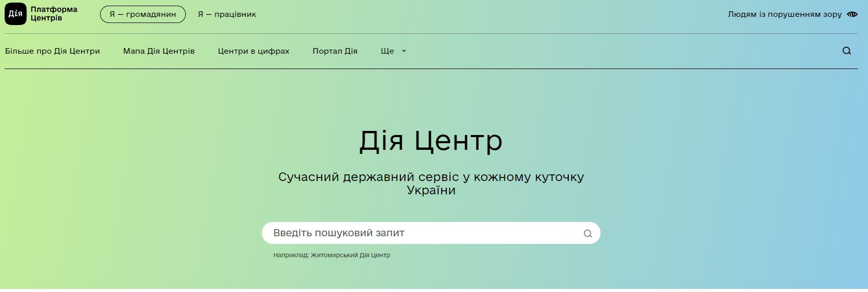Open 'Більше про Дія Центри' menu item

tap(53, 51)
